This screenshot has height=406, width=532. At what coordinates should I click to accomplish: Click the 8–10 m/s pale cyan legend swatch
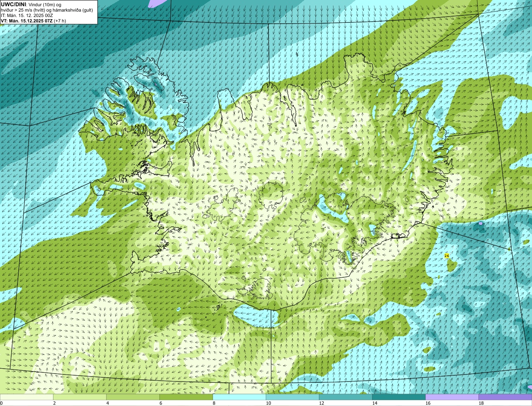tap(239, 397)
